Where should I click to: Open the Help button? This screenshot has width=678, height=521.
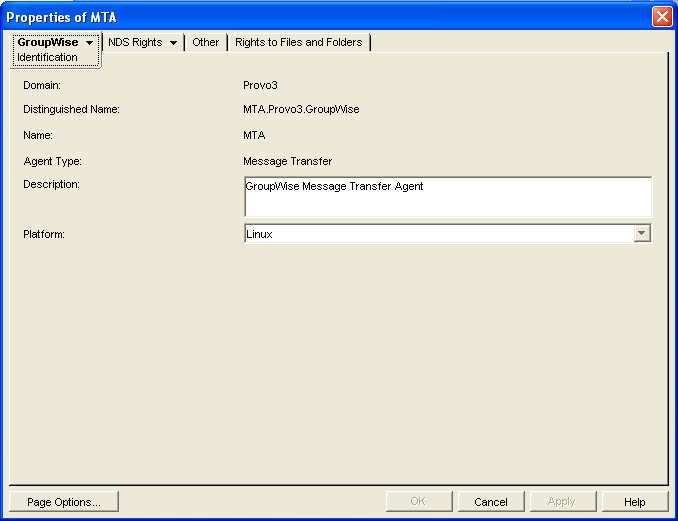coord(635,502)
